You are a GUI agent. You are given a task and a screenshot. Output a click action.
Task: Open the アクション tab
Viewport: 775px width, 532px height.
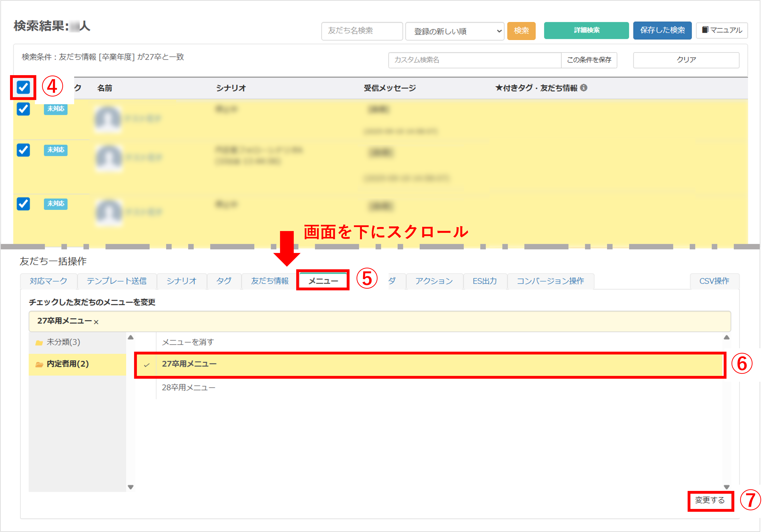click(434, 281)
